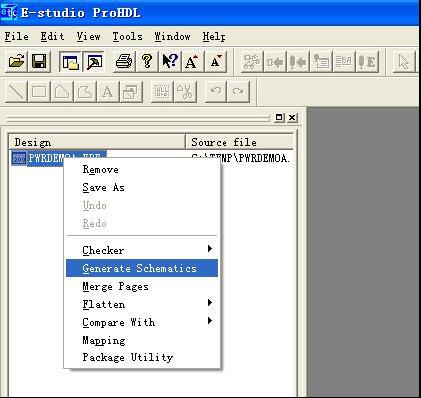Select the PWRDEMOA design tree entry
Screen dimensions: 421x398
pos(59,158)
